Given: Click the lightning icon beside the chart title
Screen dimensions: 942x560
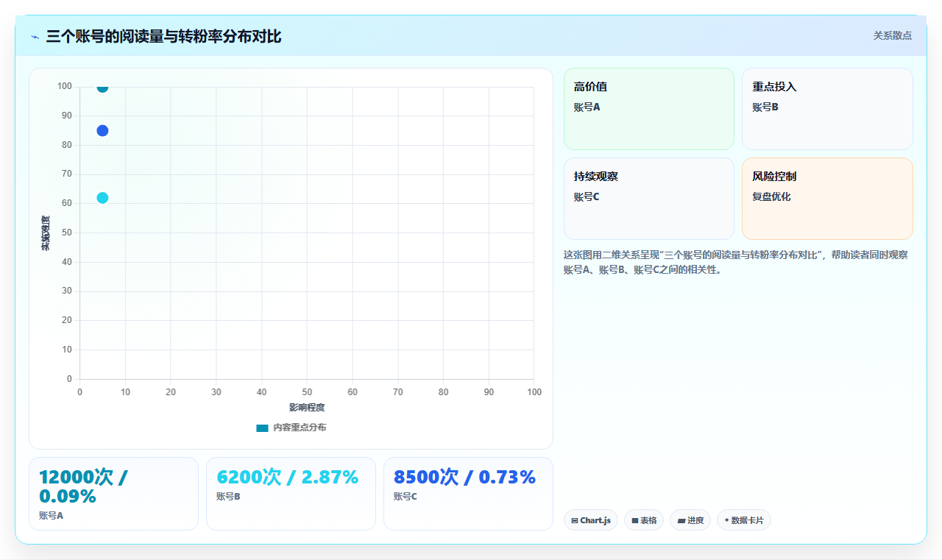Looking at the screenshot, I should (x=35, y=37).
